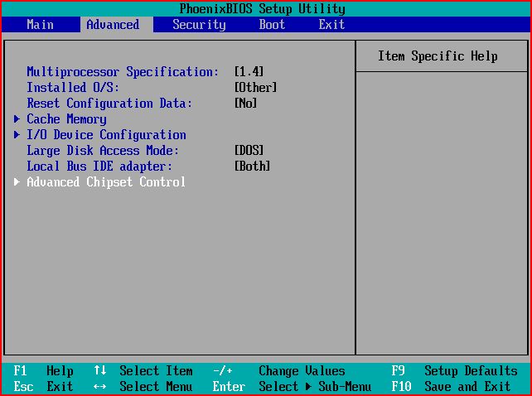This screenshot has width=532, height=396.
Task: Click the Item Specific Help heading
Action: coord(438,56)
